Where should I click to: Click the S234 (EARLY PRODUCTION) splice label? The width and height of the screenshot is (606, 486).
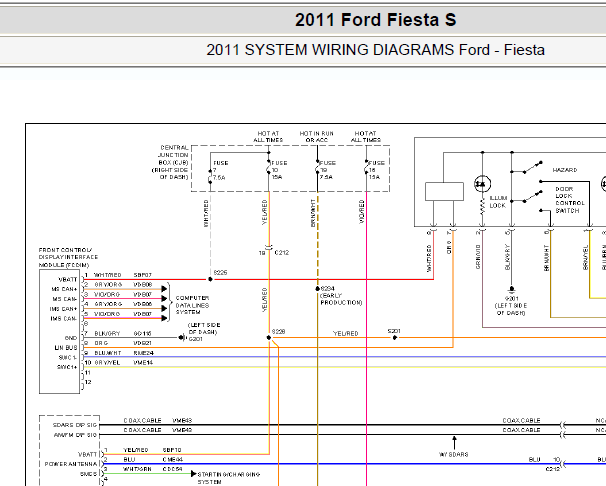pos(340,296)
